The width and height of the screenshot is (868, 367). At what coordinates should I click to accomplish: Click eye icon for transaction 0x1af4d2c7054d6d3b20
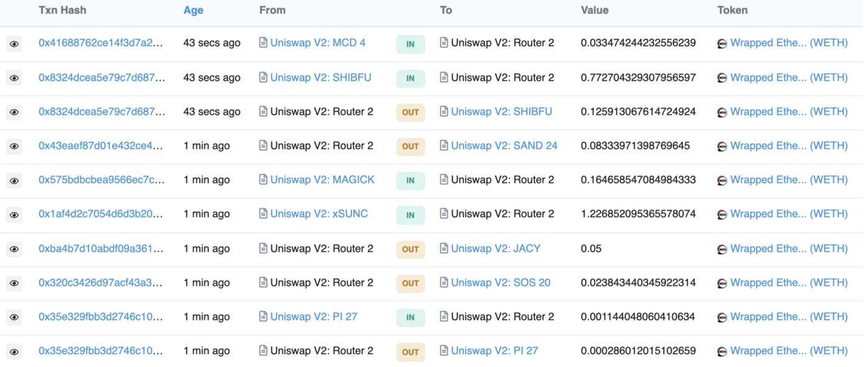pos(14,215)
